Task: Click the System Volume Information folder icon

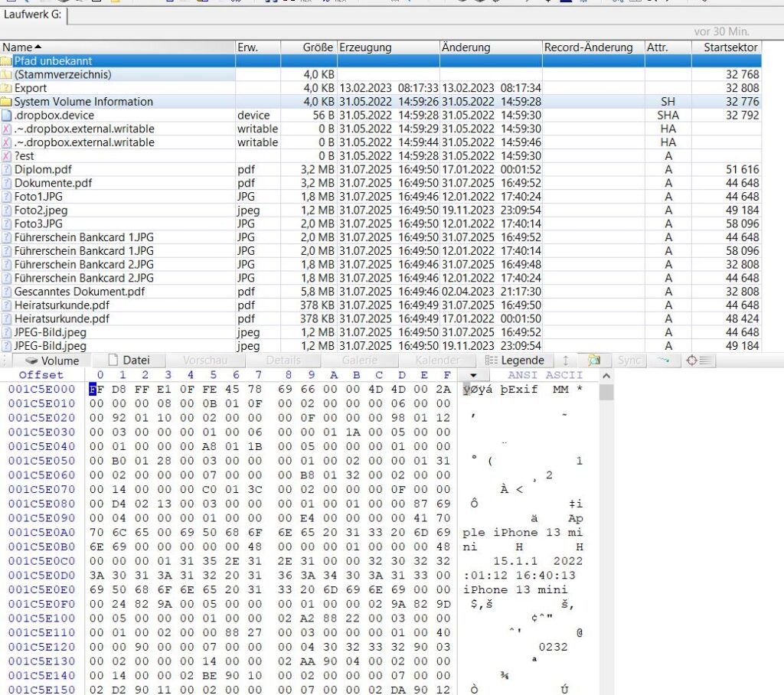Action: click(7, 102)
